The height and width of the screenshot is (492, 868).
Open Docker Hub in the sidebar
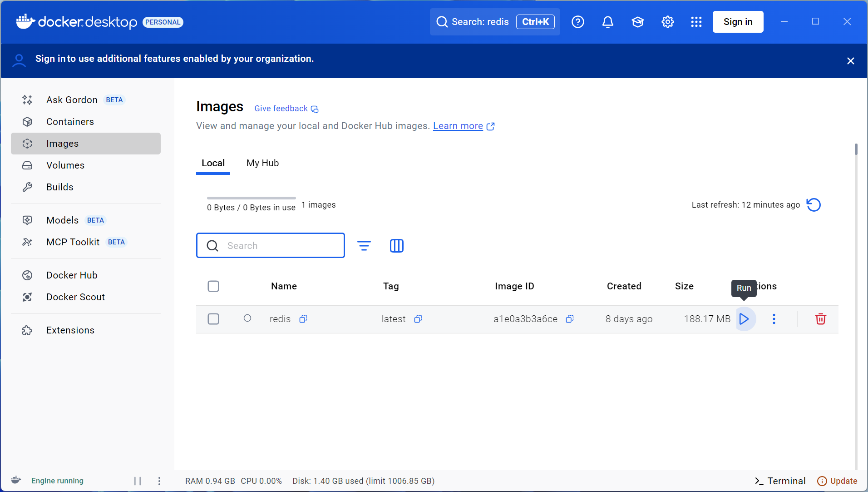point(86,275)
